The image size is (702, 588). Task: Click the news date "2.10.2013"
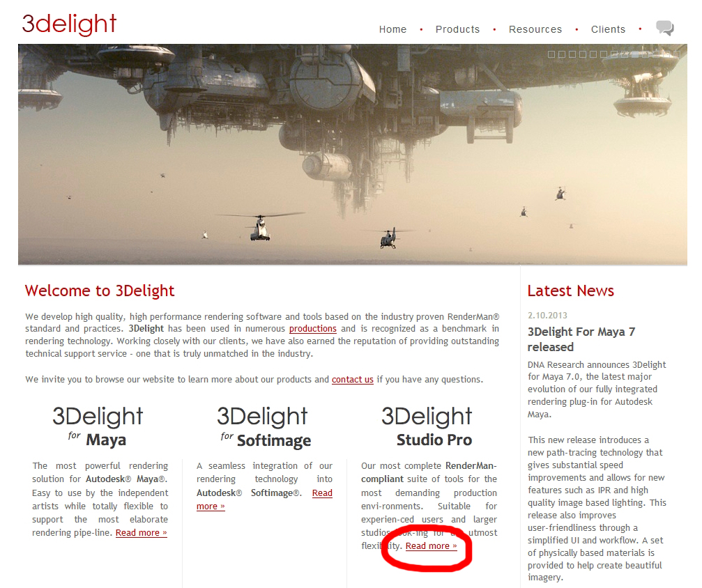(x=547, y=316)
